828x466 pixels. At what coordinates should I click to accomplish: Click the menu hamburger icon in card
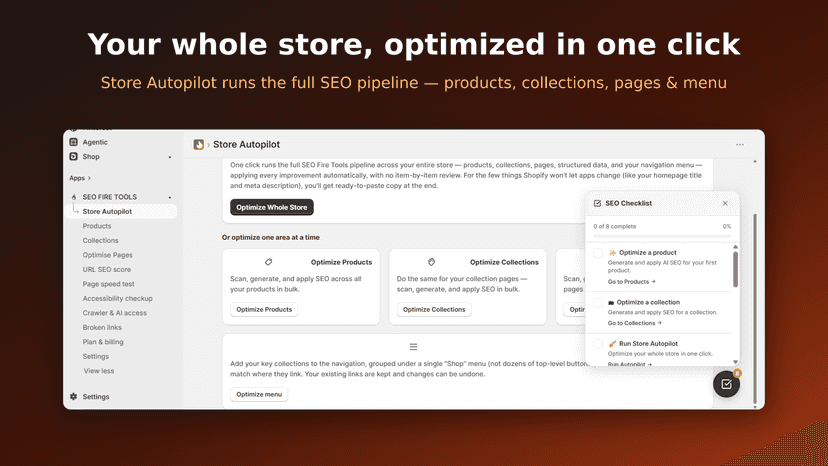[x=413, y=347]
